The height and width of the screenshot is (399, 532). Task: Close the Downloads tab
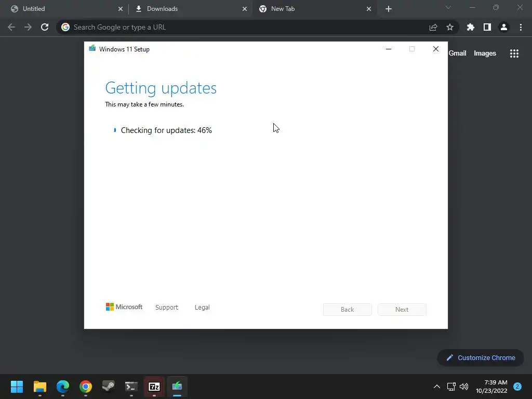point(245,9)
